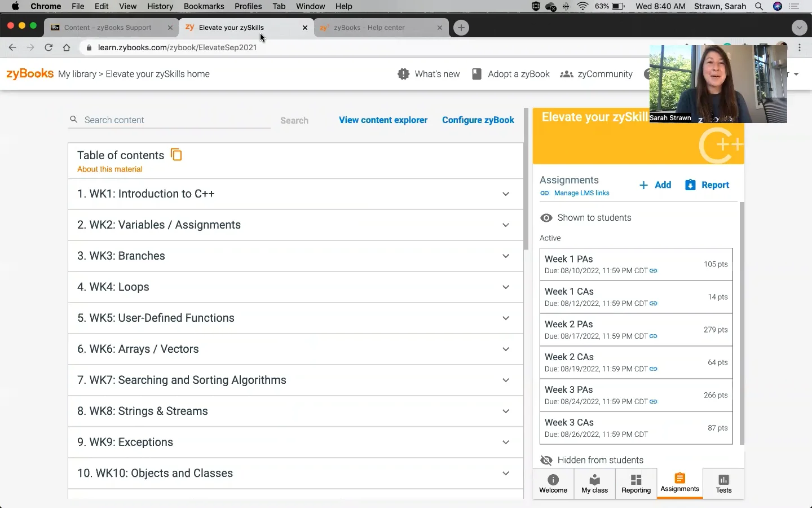
Task: Open the Wi-Fi status menu
Action: point(582,6)
